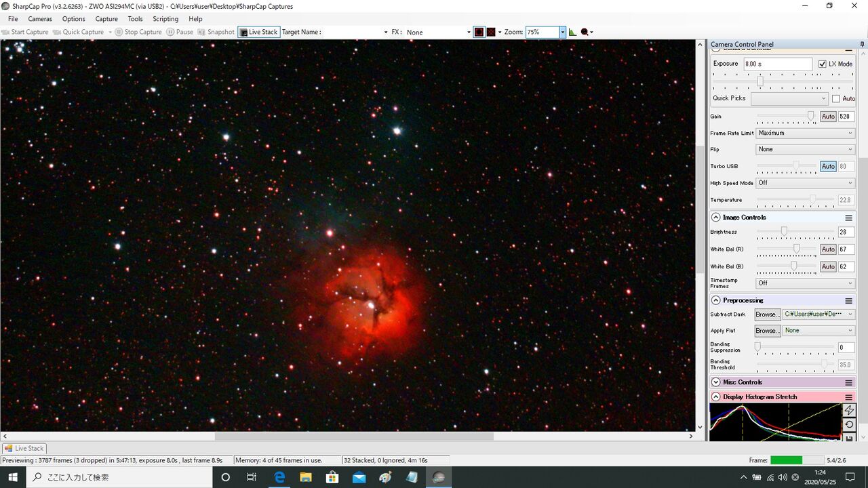Click the Gain slider handle

coord(810,116)
